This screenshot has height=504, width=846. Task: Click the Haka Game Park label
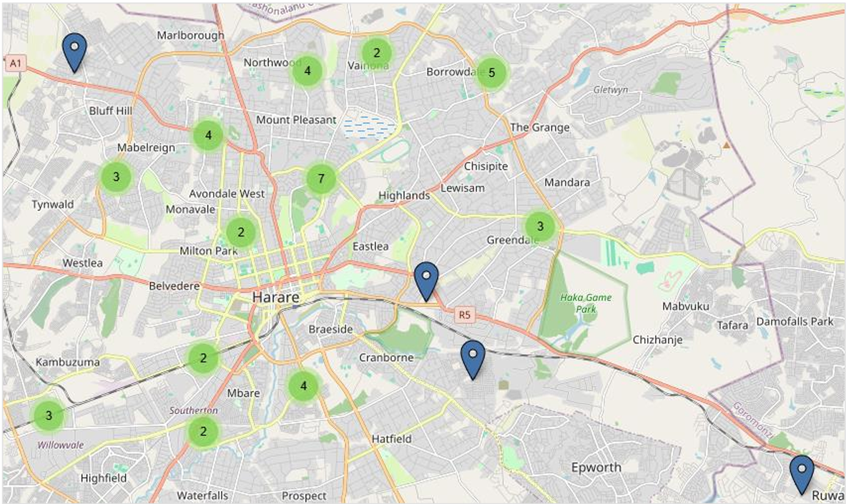(x=586, y=303)
